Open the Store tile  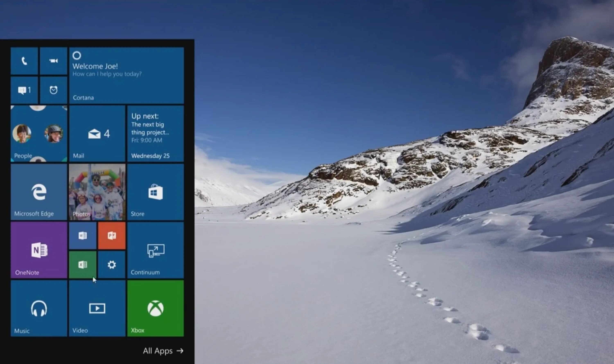pos(156,192)
